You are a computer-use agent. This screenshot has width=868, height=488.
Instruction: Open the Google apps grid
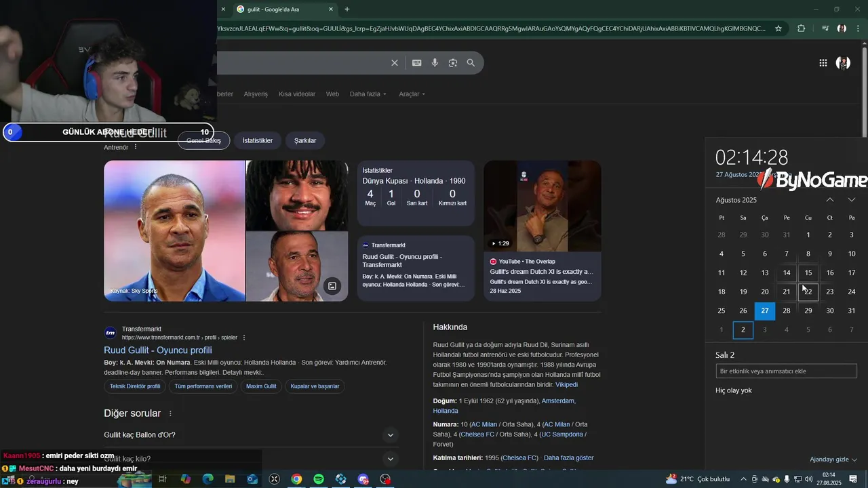(x=823, y=63)
